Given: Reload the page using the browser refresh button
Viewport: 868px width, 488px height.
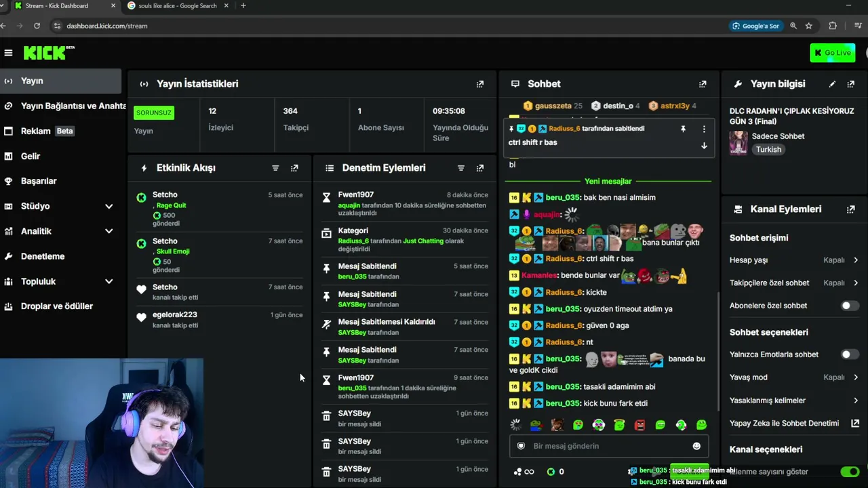Looking at the screenshot, I should [x=37, y=26].
